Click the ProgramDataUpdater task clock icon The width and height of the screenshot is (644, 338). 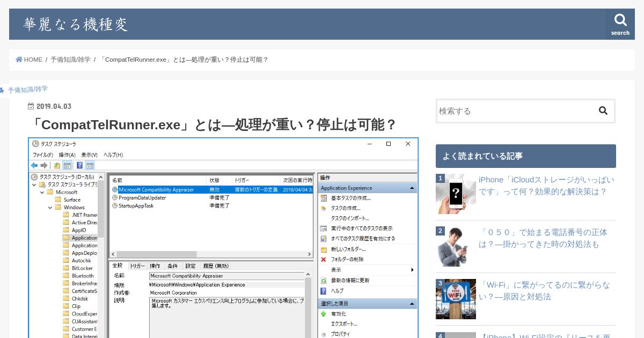pos(114,198)
